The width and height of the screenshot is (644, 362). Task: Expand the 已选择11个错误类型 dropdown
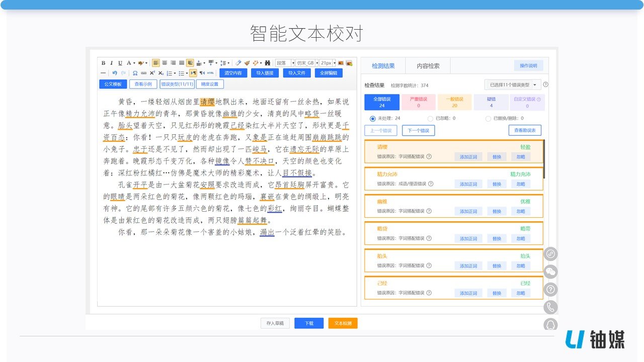[512, 84]
